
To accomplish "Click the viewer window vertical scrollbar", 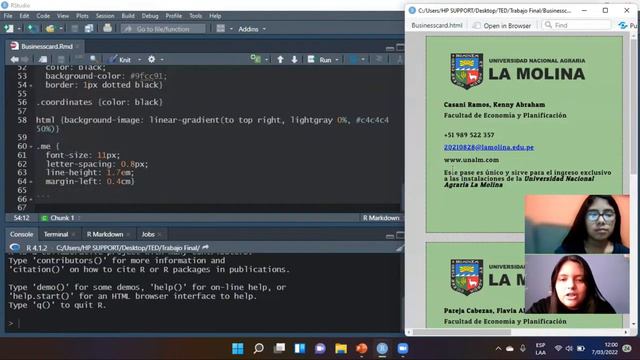I will (634, 106).
